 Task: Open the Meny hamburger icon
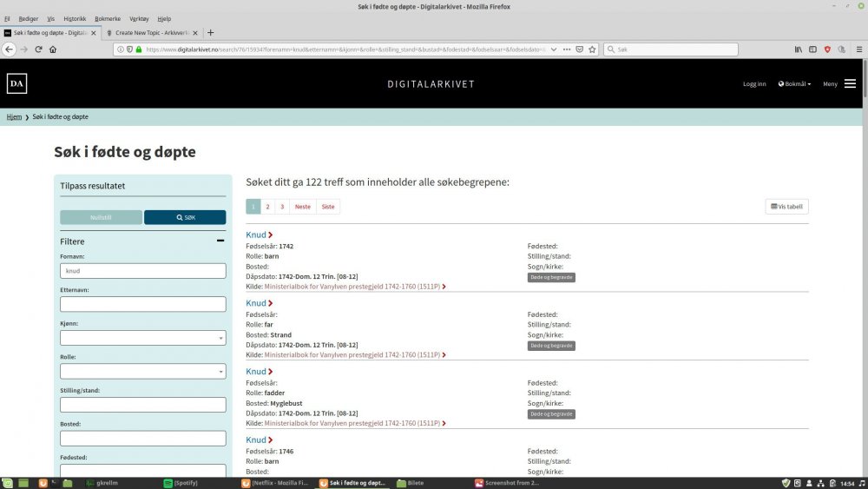coord(850,84)
